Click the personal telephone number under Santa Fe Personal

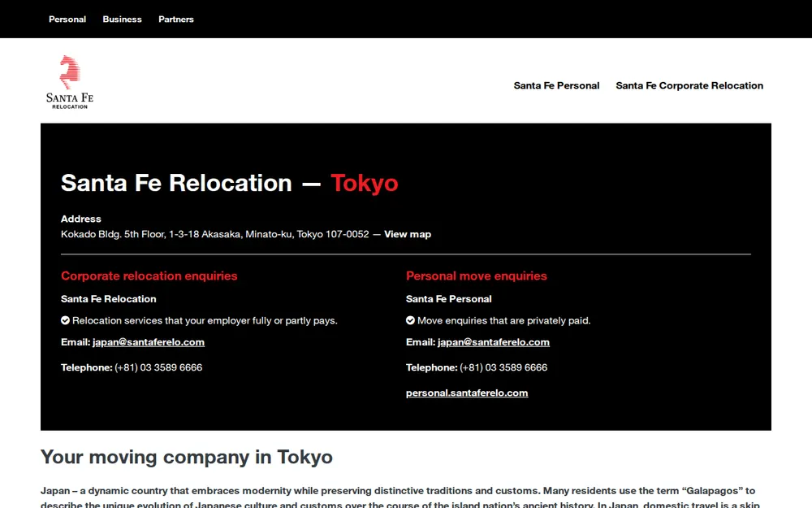click(503, 367)
